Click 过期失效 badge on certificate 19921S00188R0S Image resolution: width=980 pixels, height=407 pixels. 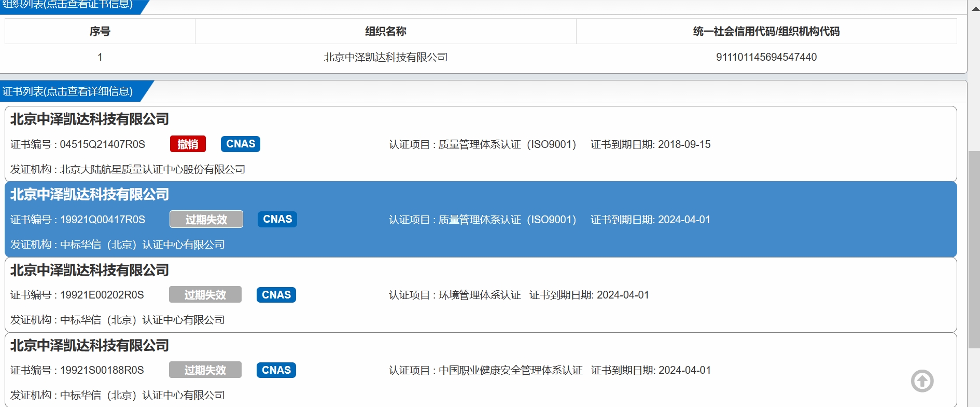point(205,370)
